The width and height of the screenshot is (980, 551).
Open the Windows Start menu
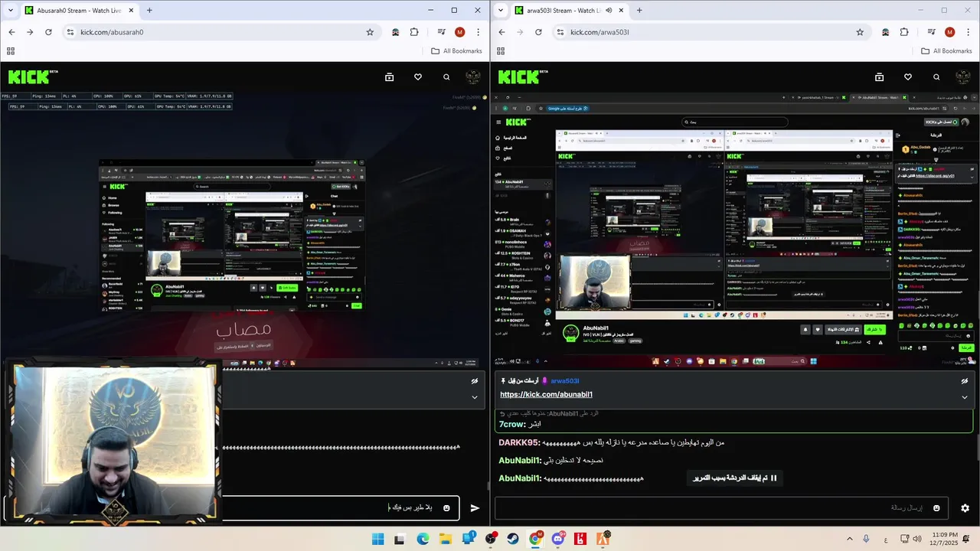coord(378,539)
